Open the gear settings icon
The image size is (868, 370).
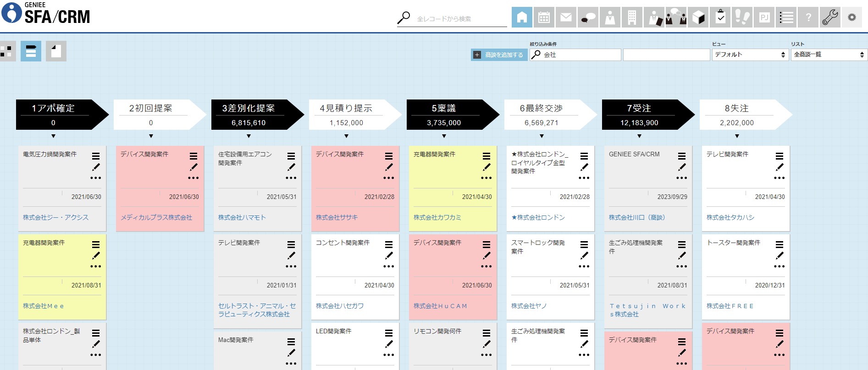tap(852, 17)
